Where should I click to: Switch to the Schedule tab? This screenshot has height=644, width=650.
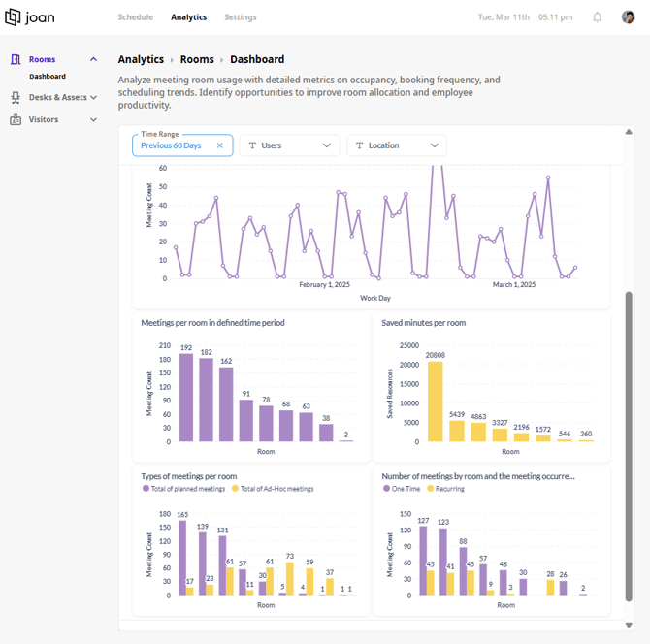pyautogui.click(x=136, y=17)
